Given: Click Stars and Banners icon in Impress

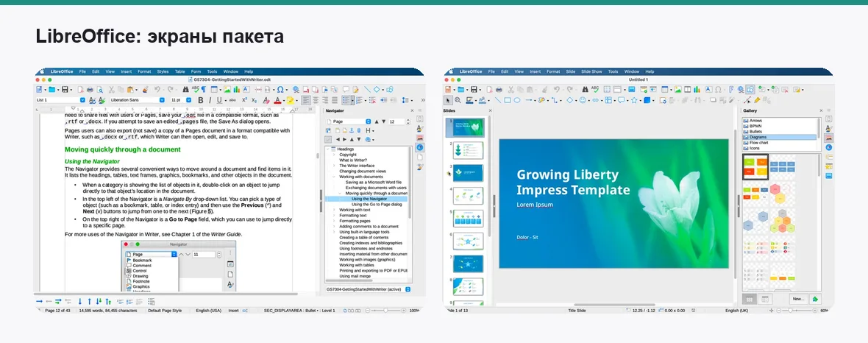Looking at the screenshot, I should [634, 100].
